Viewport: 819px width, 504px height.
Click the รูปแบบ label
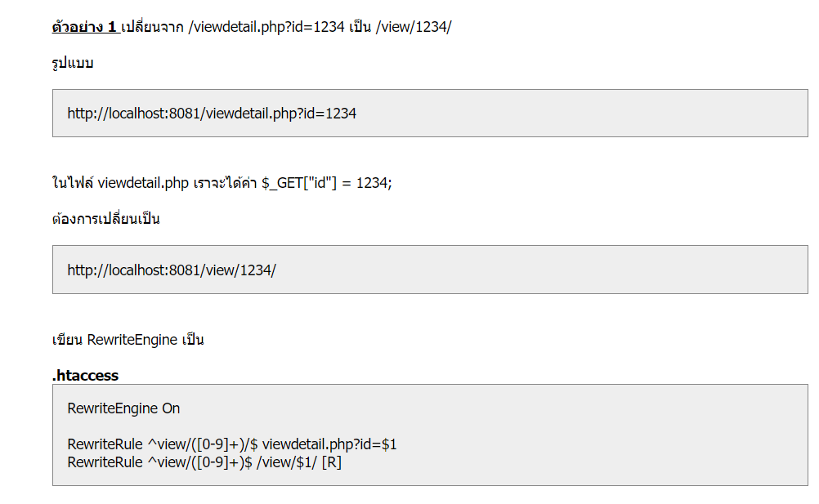click(x=73, y=63)
